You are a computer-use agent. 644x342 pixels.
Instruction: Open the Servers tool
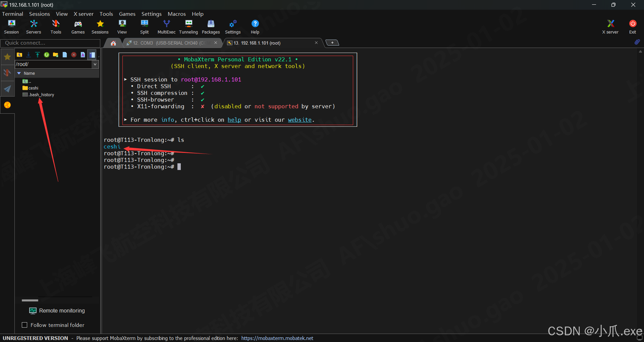tap(34, 27)
